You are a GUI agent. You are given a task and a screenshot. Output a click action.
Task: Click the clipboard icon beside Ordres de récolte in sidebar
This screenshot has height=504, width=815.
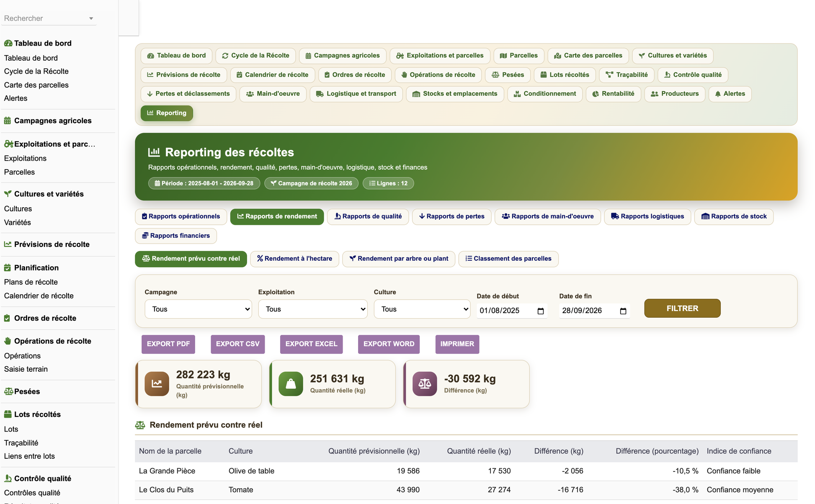point(7,318)
